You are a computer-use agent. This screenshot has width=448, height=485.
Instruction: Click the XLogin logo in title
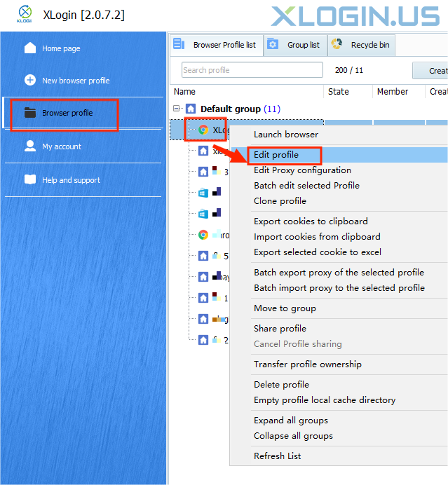(25, 14)
